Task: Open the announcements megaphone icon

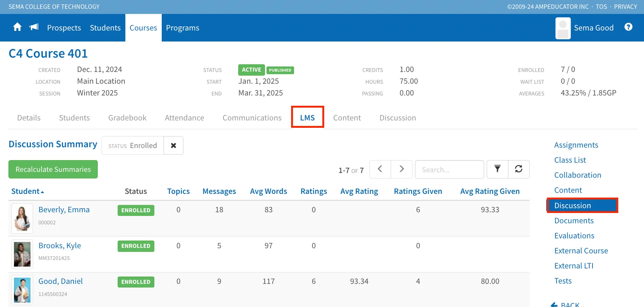Action: (34, 27)
